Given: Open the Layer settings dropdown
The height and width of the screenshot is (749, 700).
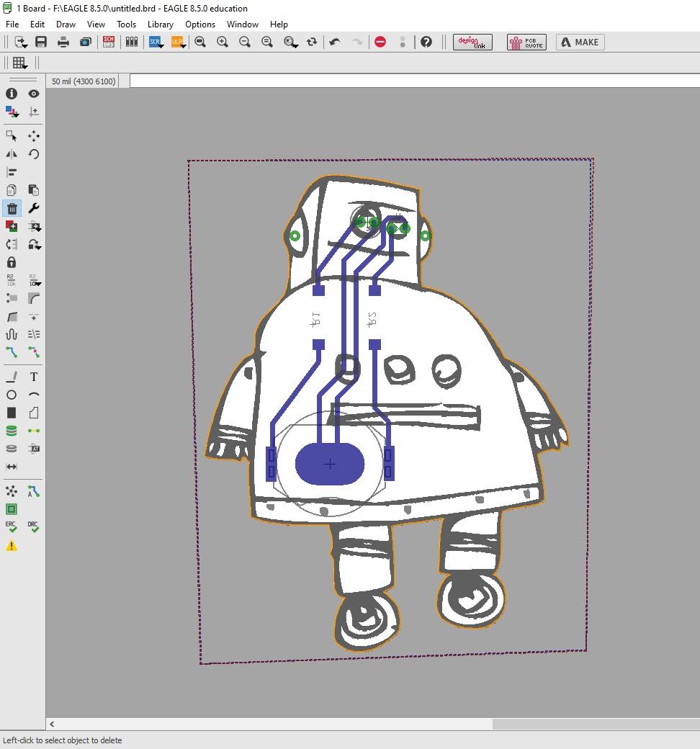Looking at the screenshot, I should tap(12, 112).
